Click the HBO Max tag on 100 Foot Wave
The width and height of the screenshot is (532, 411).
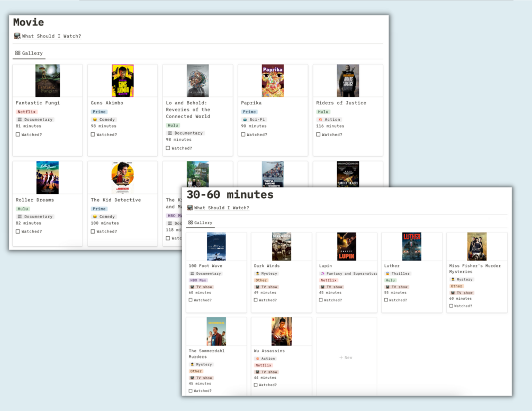point(198,280)
